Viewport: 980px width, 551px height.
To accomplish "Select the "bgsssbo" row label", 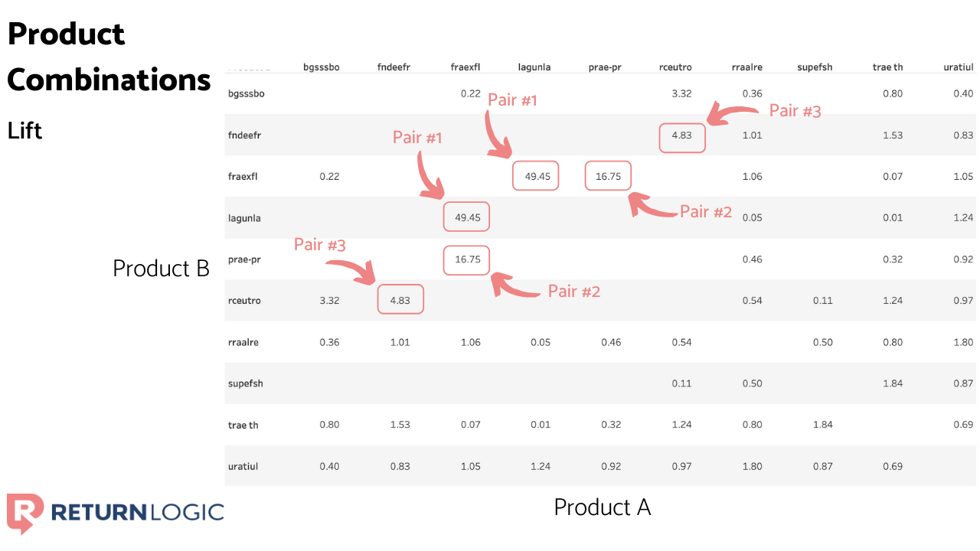I will tap(247, 93).
